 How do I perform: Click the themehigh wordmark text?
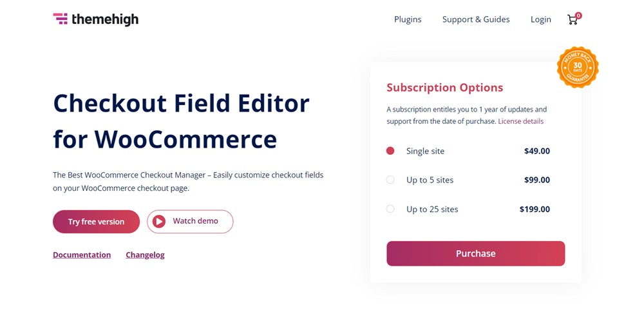tap(105, 19)
